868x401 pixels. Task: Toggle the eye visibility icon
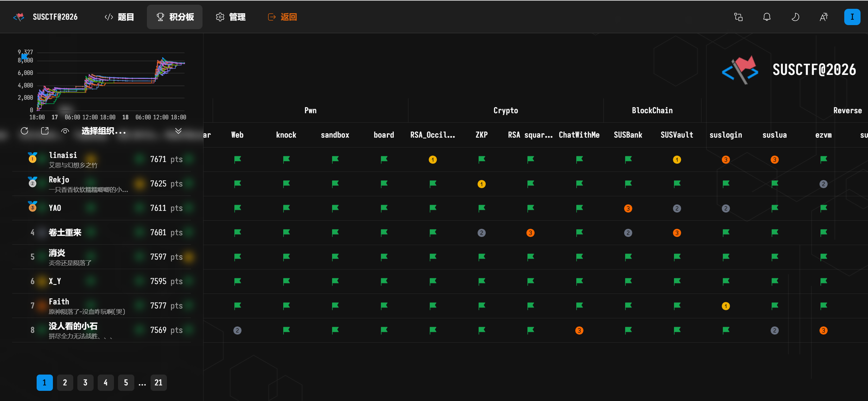coord(65,131)
